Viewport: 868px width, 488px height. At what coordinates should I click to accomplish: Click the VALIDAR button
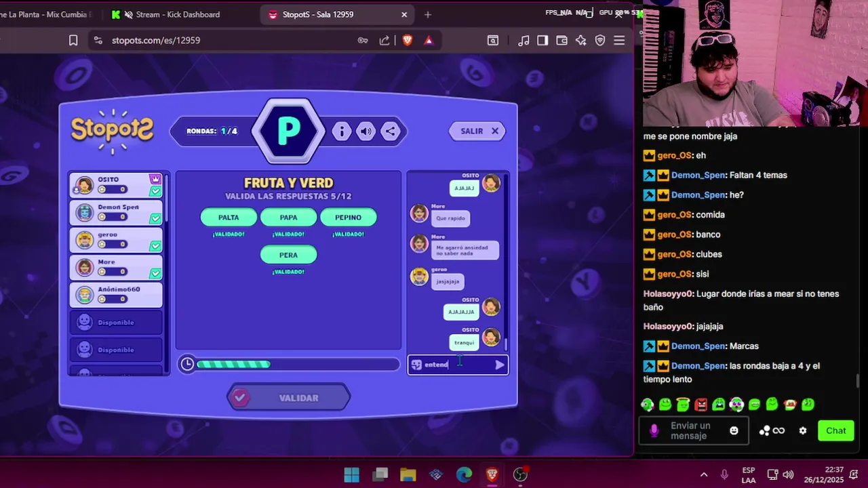point(289,398)
